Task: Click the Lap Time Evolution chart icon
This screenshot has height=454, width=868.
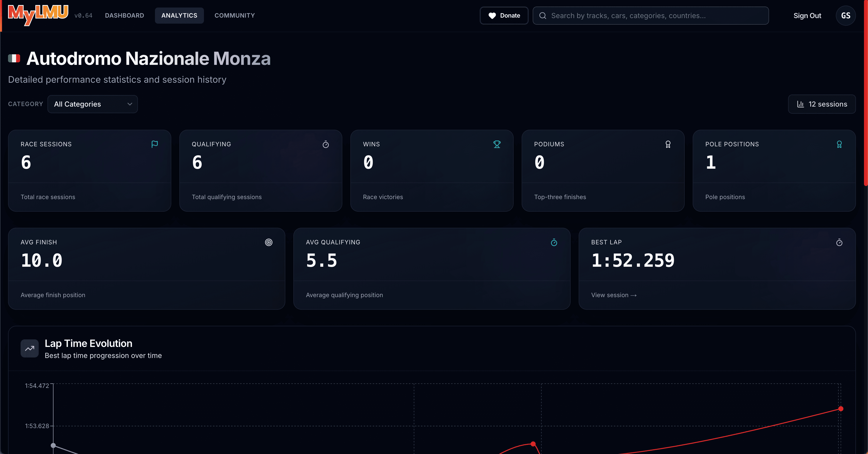Action: (29, 348)
